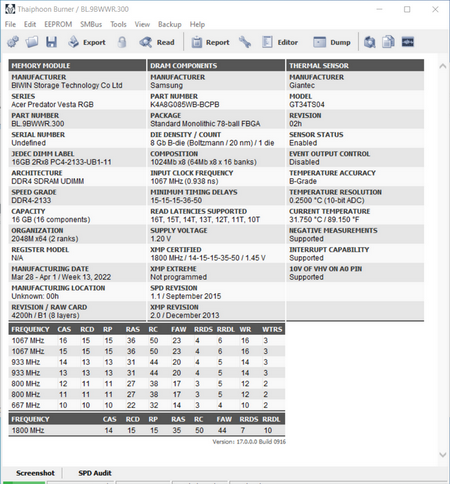450x484 pixels.
Task: Switch to the SPD Audit tab
Action: (95, 473)
